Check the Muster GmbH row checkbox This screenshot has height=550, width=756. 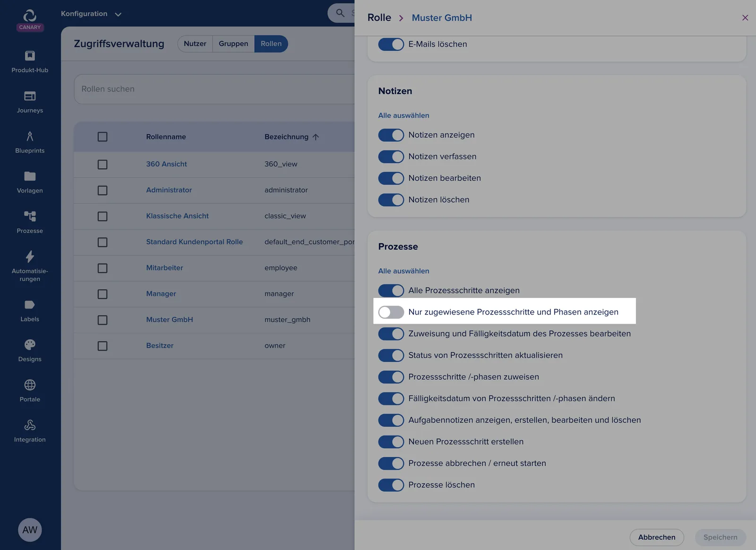(x=103, y=320)
